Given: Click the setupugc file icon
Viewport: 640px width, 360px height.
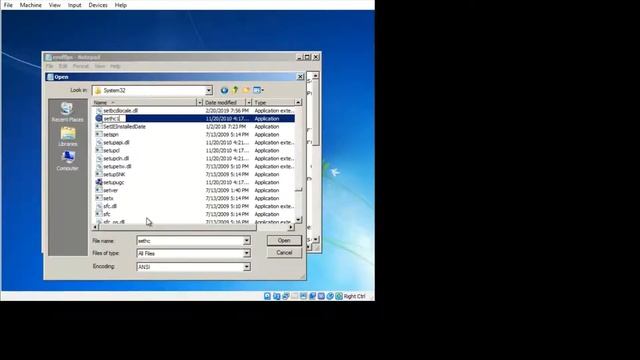Looking at the screenshot, I should point(99,182).
